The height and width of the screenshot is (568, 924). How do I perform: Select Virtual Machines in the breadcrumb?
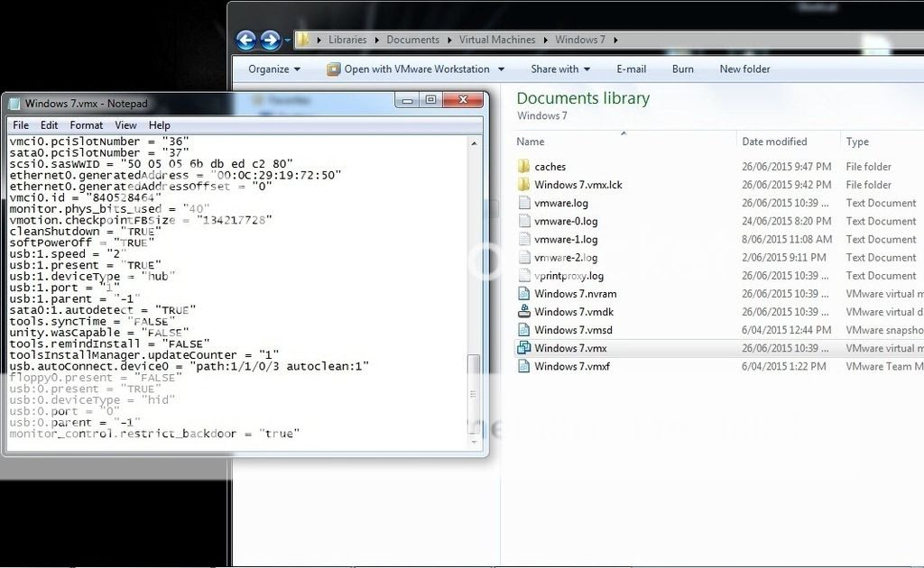[x=497, y=40]
